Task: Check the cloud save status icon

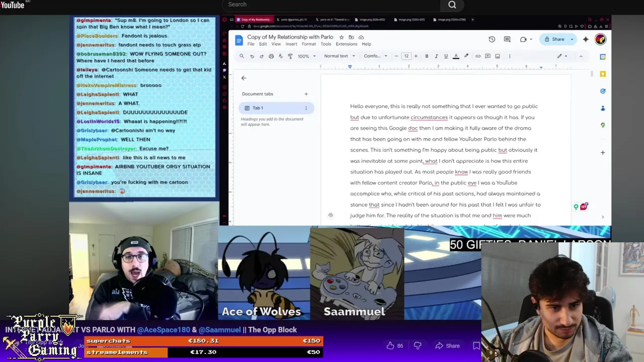Action: coord(361,37)
